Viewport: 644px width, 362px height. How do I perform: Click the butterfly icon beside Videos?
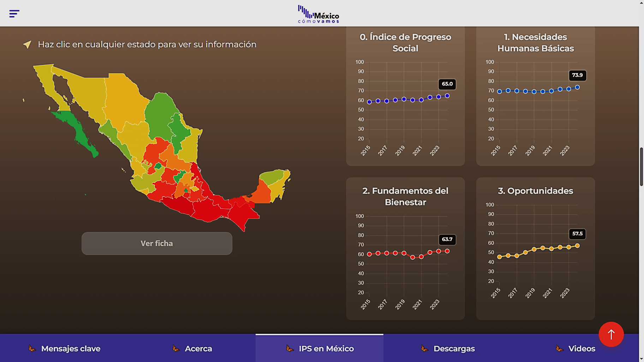(x=560, y=349)
